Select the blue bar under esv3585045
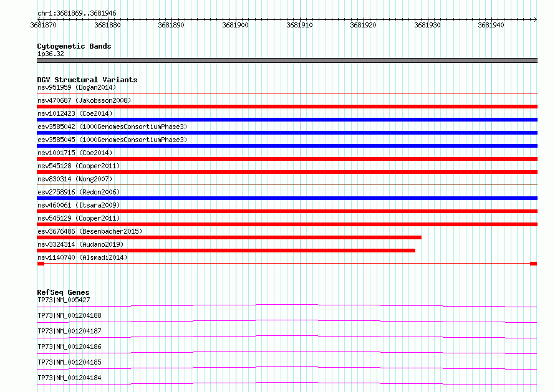The width and height of the screenshot is (555, 392). [287, 146]
